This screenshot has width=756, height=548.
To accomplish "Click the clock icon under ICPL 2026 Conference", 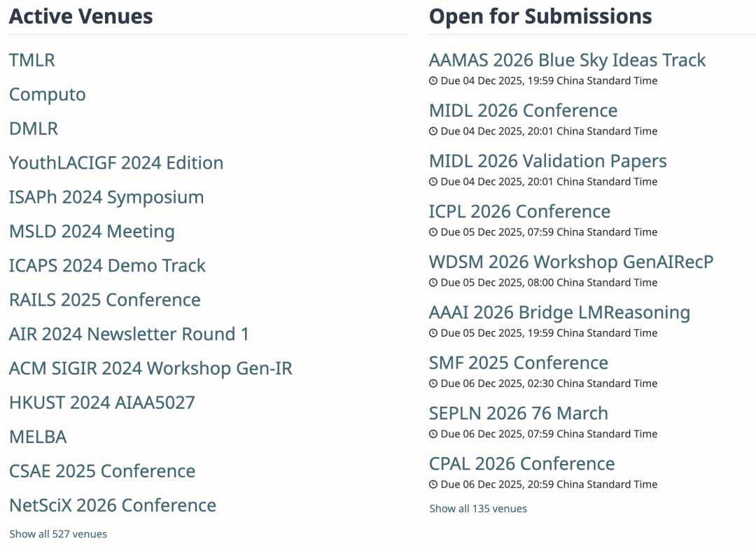I will point(433,232).
